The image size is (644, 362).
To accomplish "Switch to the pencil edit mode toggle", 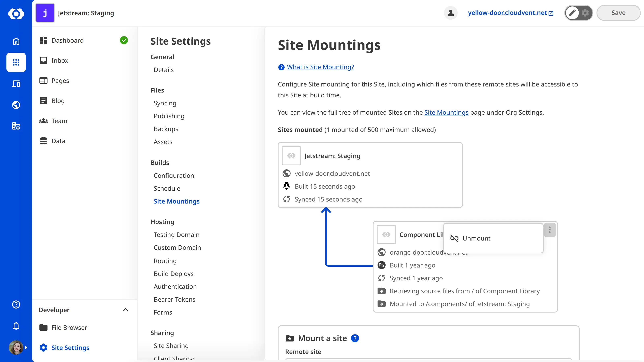I will (x=572, y=13).
